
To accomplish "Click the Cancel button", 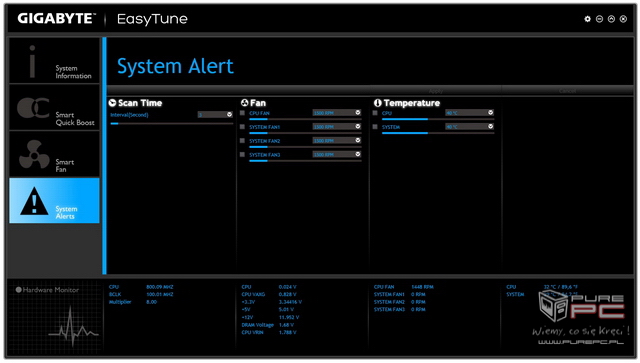I will (567, 91).
